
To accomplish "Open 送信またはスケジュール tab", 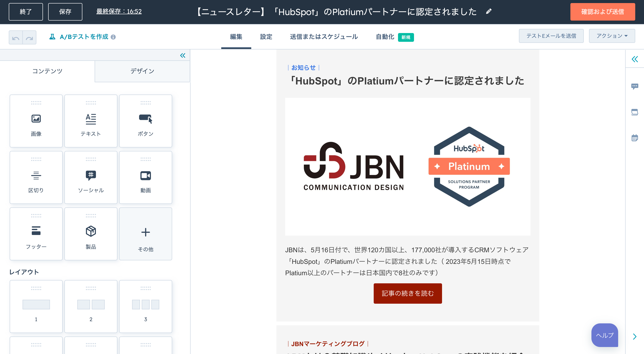I will (x=324, y=37).
